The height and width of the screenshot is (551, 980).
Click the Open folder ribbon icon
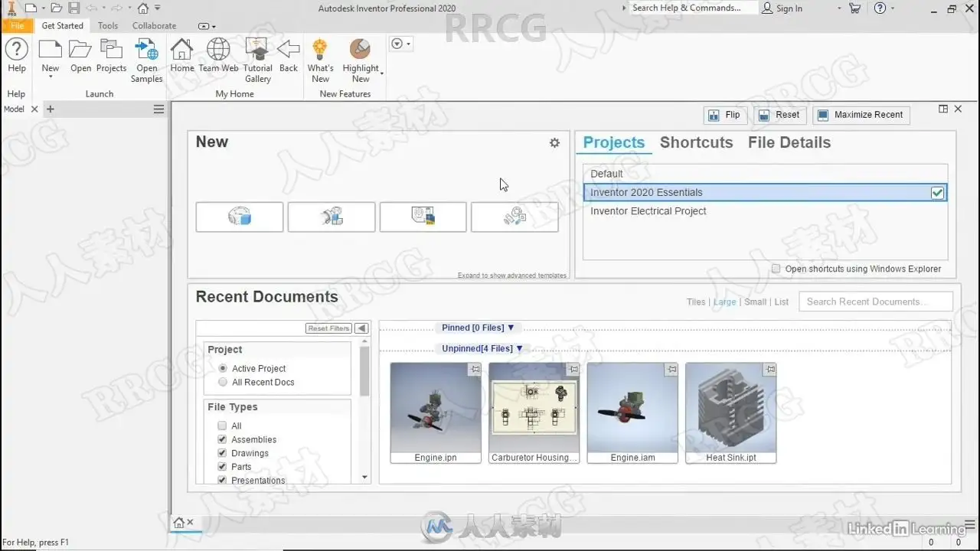[x=80, y=50]
